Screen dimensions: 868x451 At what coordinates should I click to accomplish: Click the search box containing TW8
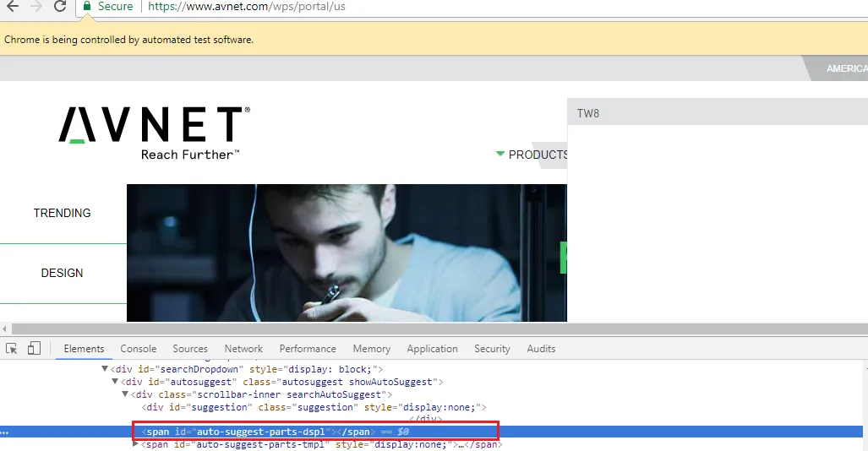pyautogui.click(x=718, y=113)
